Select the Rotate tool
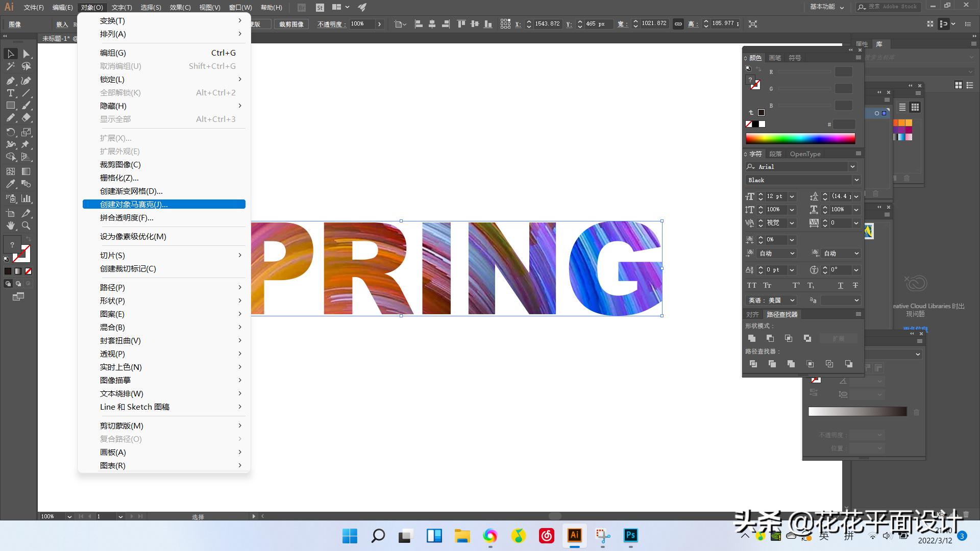Viewport: 980px width, 551px height. pyautogui.click(x=10, y=132)
